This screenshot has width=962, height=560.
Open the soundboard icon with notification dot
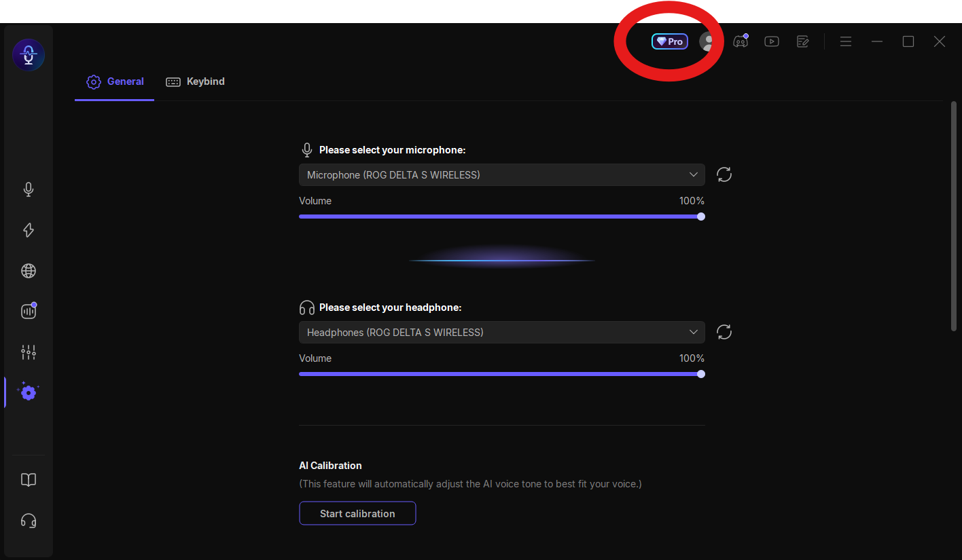point(29,311)
